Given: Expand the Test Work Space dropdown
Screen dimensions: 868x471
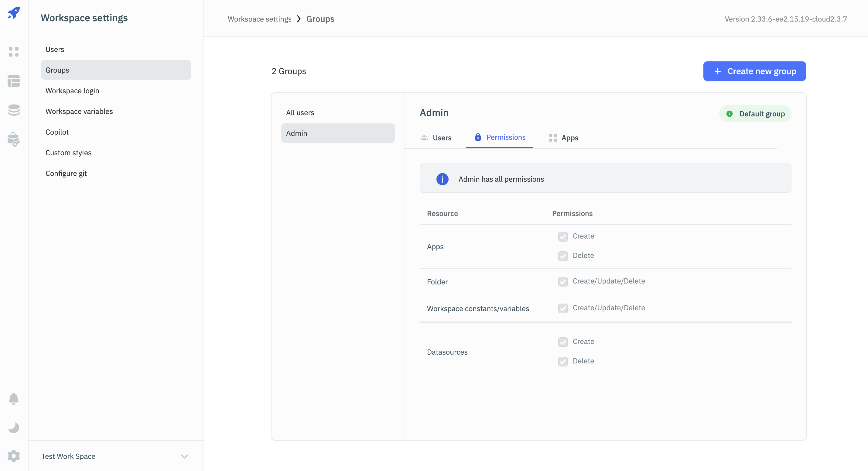Looking at the screenshot, I should coord(184,456).
